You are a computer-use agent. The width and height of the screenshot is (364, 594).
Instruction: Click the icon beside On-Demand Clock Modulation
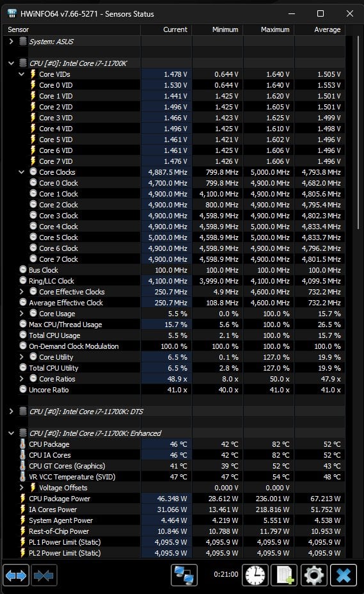click(23, 346)
